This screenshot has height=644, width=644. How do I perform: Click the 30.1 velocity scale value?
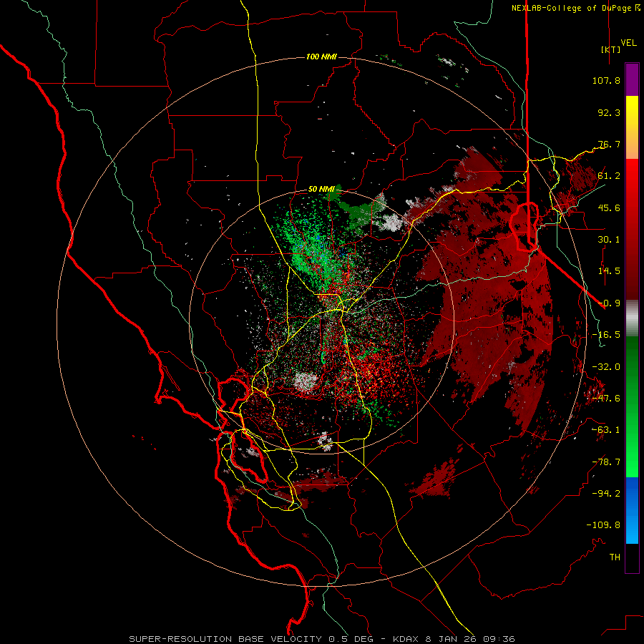pos(609,240)
